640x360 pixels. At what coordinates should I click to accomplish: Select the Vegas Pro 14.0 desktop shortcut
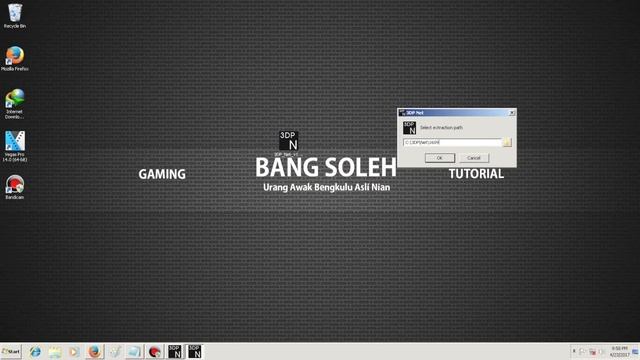click(x=15, y=146)
